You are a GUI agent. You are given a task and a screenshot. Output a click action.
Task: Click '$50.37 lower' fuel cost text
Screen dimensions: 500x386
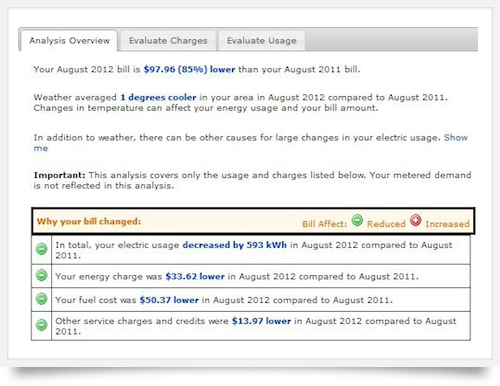click(x=169, y=300)
